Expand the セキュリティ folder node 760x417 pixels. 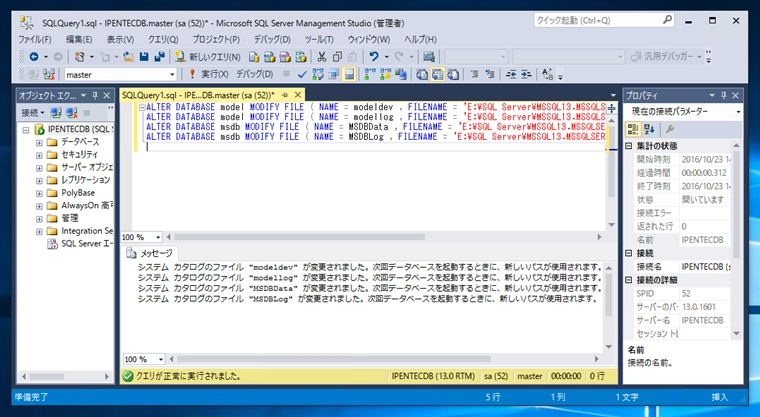tap(39, 155)
